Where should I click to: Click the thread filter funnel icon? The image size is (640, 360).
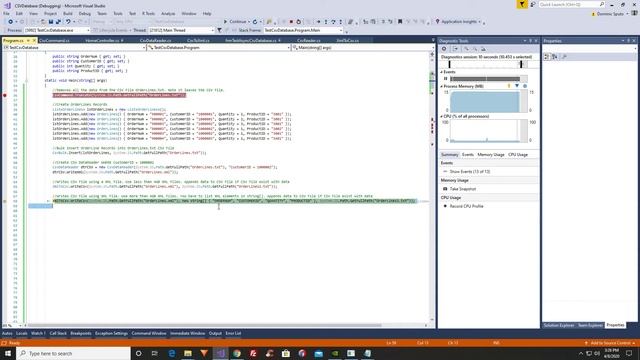click(219, 30)
